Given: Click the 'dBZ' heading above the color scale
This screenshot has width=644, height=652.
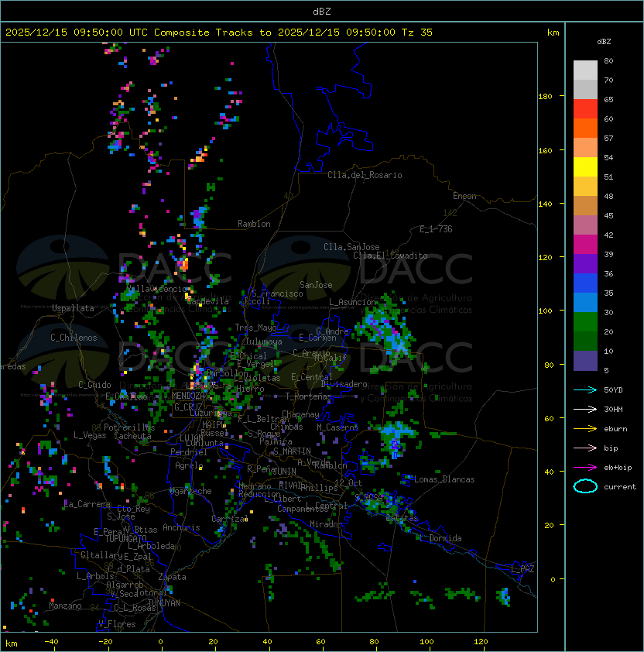Looking at the screenshot, I should [604, 42].
